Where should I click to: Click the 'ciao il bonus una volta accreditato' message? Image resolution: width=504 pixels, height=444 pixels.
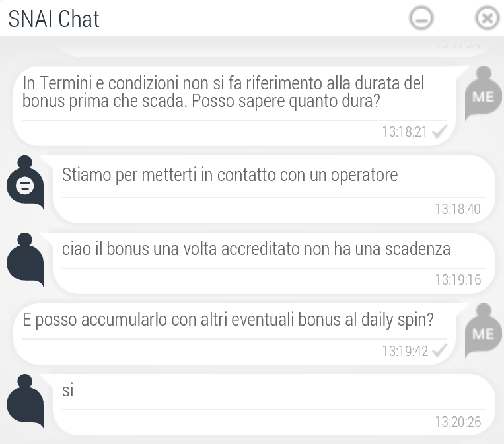[256, 249]
